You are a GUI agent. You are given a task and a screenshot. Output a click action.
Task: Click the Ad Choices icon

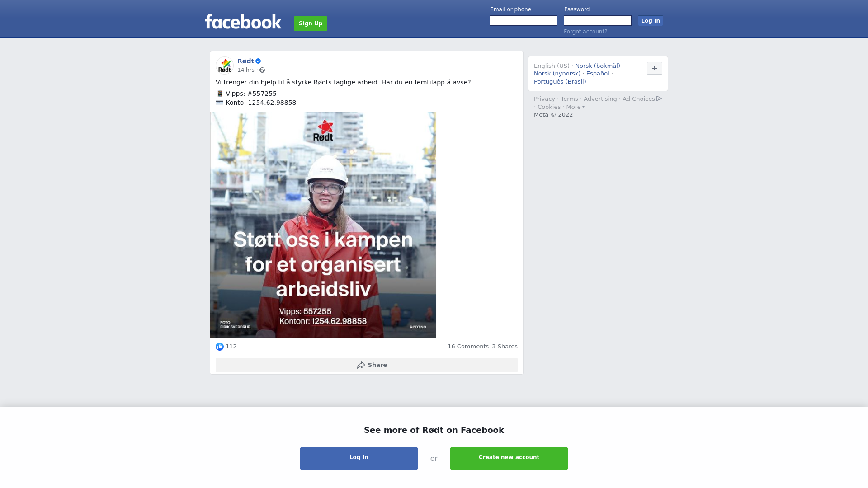[659, 99]
